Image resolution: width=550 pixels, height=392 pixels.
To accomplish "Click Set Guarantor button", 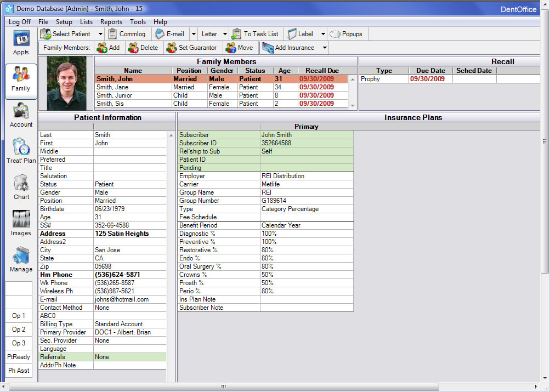I will coord(194,48).
